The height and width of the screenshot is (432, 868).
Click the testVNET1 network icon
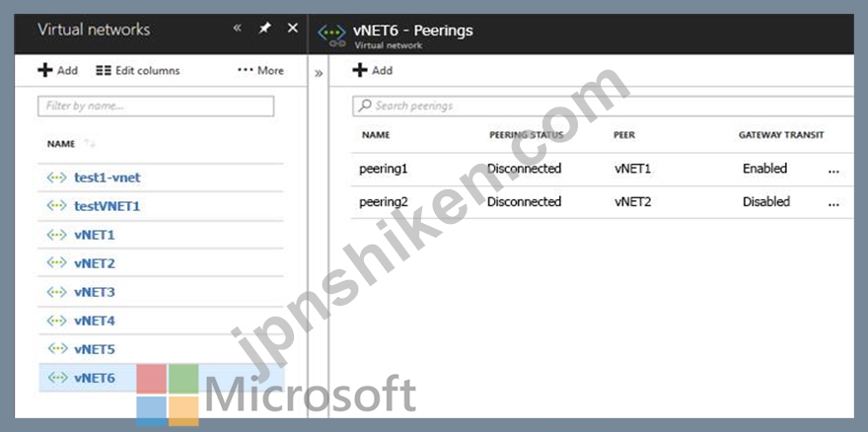coord(56,206)
